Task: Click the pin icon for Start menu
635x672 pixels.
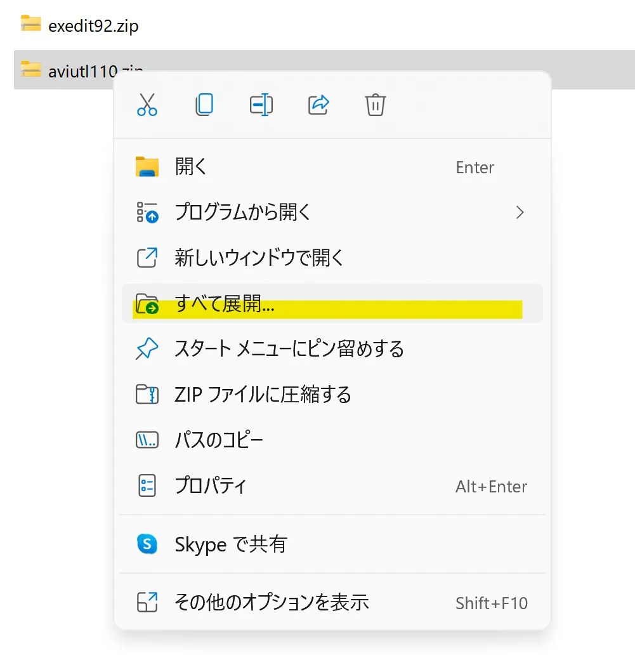Action: point(147,348)
